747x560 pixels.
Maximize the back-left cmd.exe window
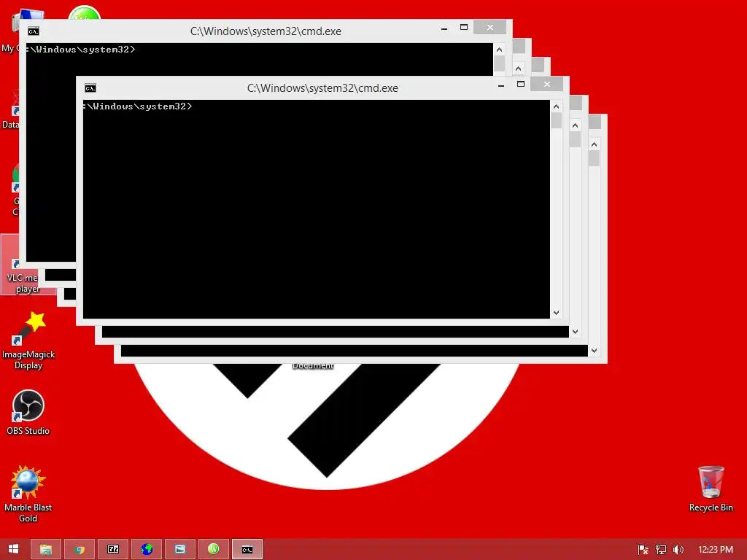pyautogui.click(x=464, y=28)
